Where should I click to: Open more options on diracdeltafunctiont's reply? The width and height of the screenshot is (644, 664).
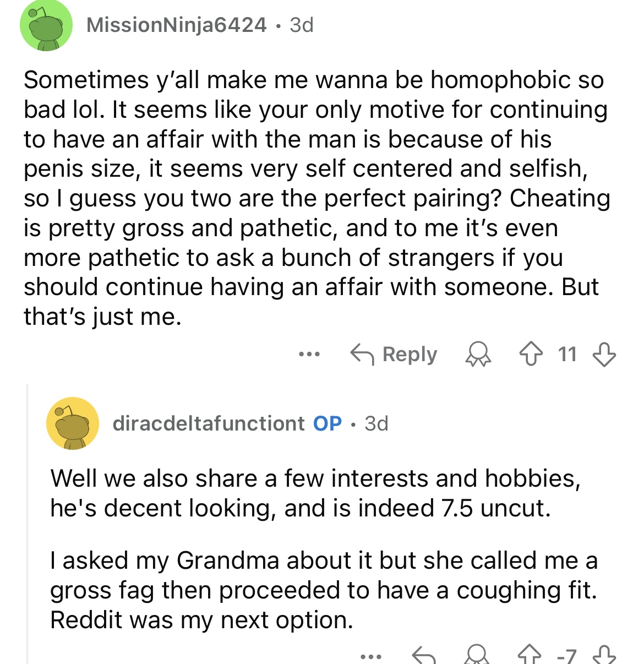370,656
